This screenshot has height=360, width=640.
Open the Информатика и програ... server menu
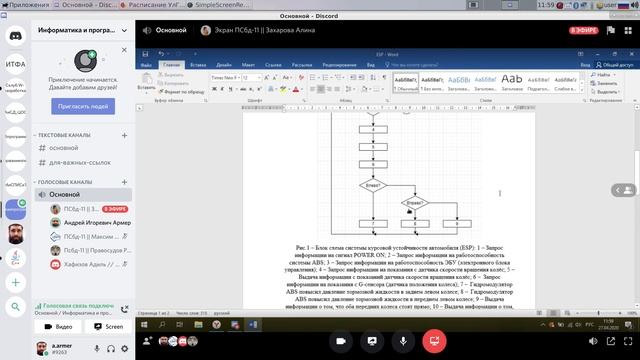click(83, 30)
